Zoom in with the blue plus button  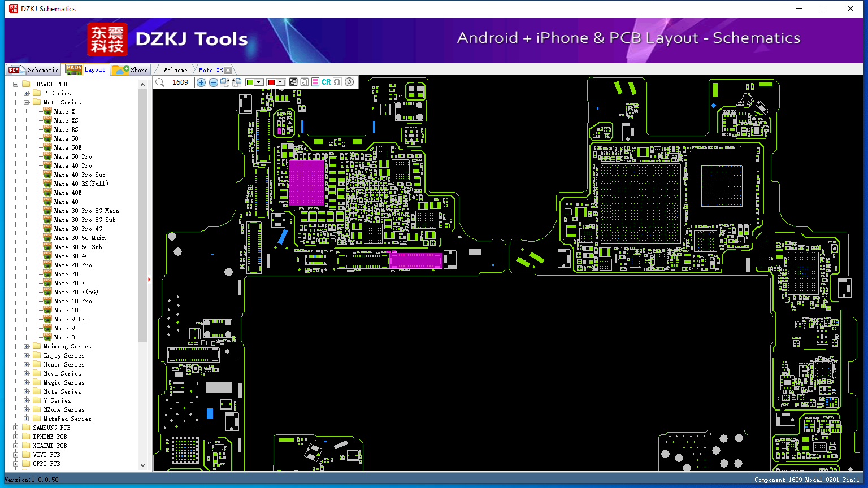(x=201, y=82)
